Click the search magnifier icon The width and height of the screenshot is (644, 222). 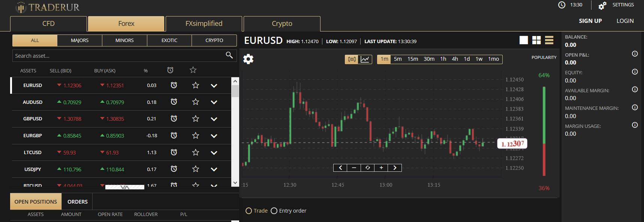click(229, 55)
